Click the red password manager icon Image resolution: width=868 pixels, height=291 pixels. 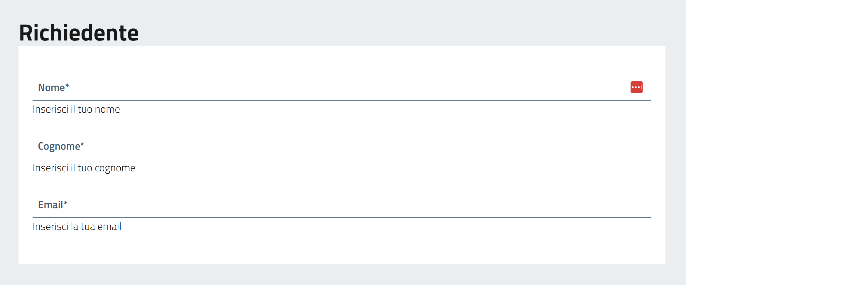(x=636, y=87)
